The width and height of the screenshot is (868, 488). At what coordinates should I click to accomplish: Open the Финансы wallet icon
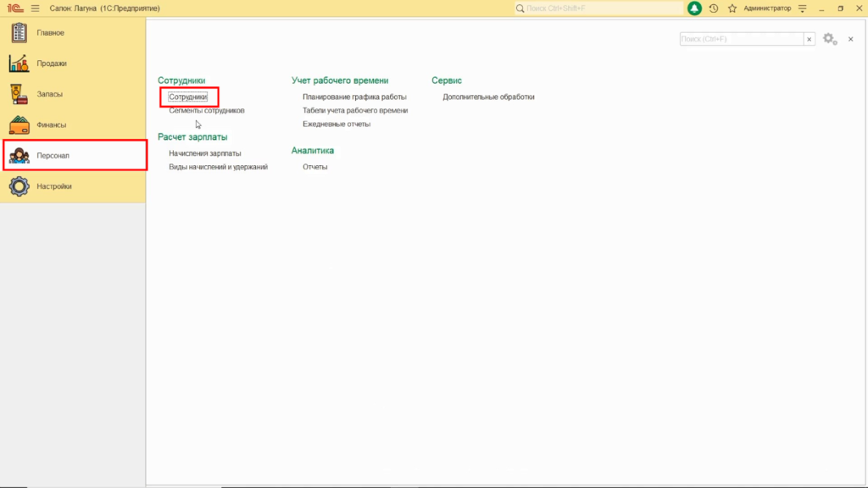(19, 125)
